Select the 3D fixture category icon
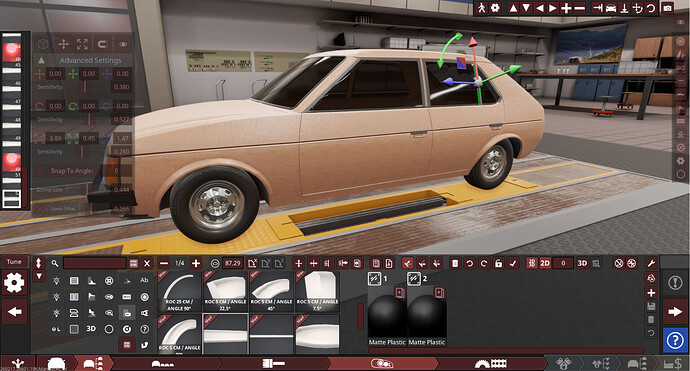Viewport: 690px width, 371px height. tap(91, 329)
